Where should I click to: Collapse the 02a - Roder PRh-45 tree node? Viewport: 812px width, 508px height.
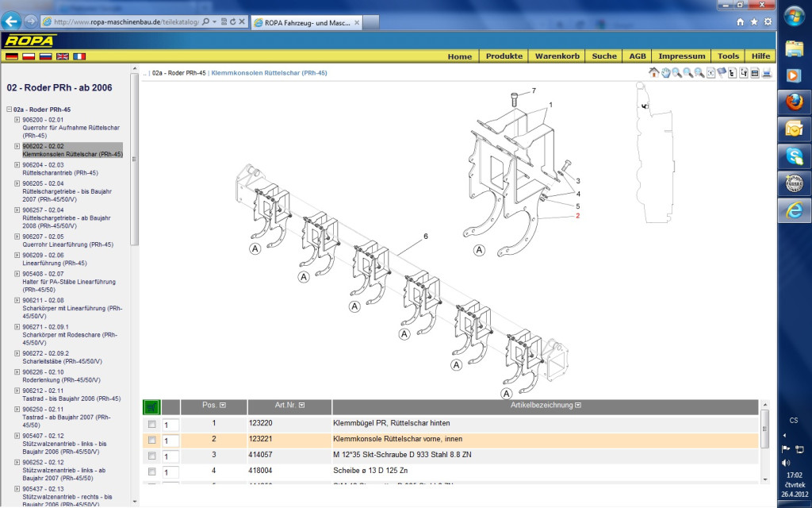click(10, 110)
